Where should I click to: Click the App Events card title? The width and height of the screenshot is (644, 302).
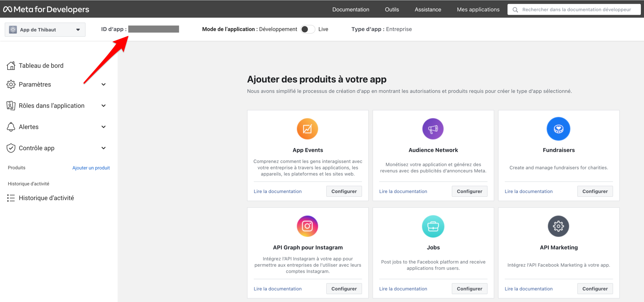[x=308, y=150]
